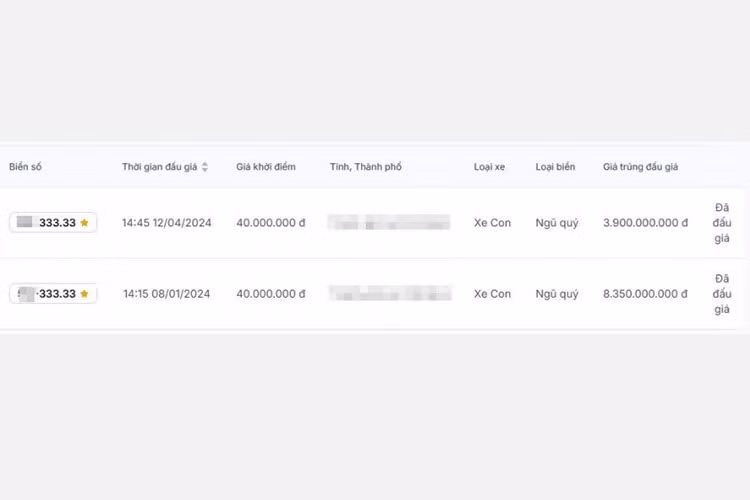Click the winning price 8.350.000.000 đ
The height and width of the screenshot is (500, 750).
click(x=645, y=294)
